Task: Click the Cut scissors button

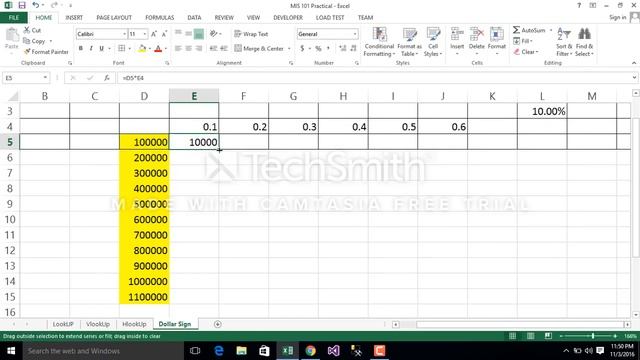Action: coord(32,30)
